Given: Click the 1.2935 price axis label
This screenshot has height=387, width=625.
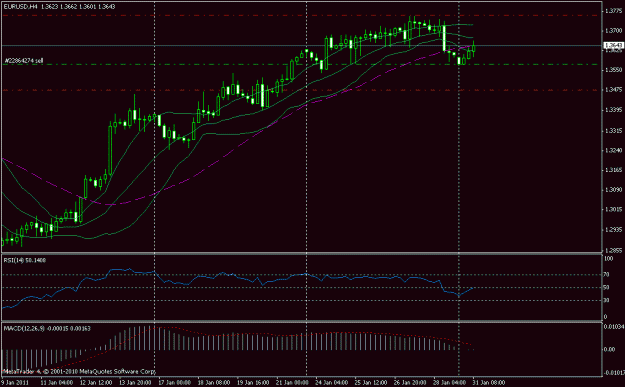Looking at the screenshot, I should tap(613, 230).
